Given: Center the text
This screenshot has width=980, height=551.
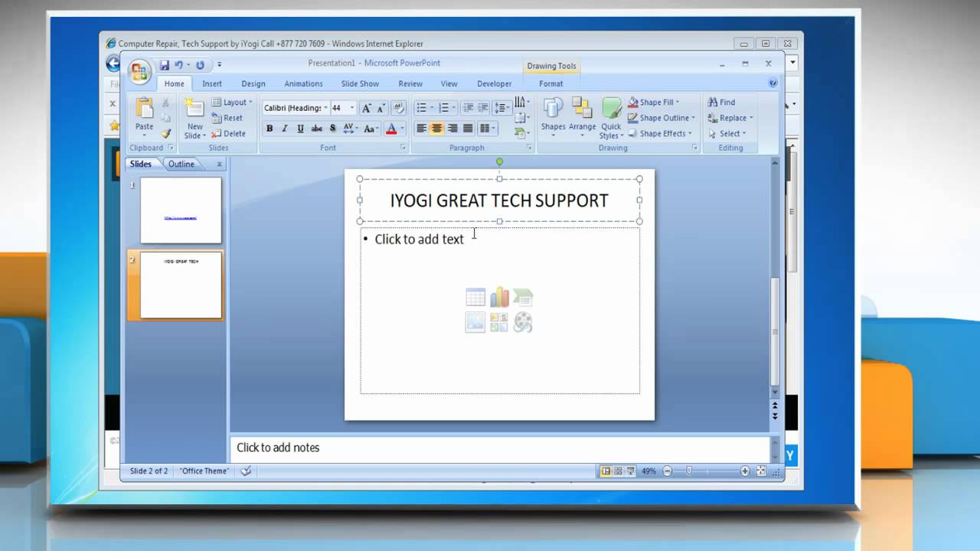Looking at the screenshot, I should click(x=436, y=129).
